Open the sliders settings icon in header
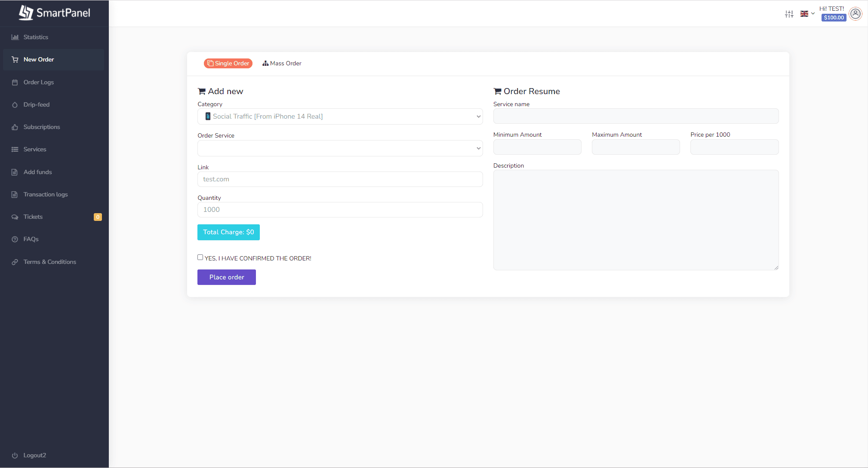Viewport: 868px width, 468px height. pyautogui.click(x=789, y=14)
